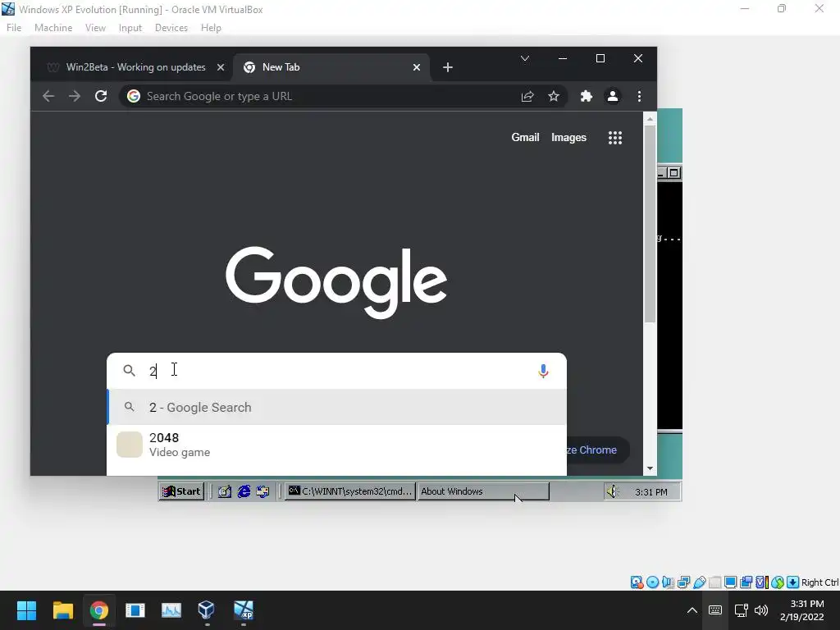Open the VirtualBox Devices menu
This screenshot has height=630, width=840.
[171, 28]
